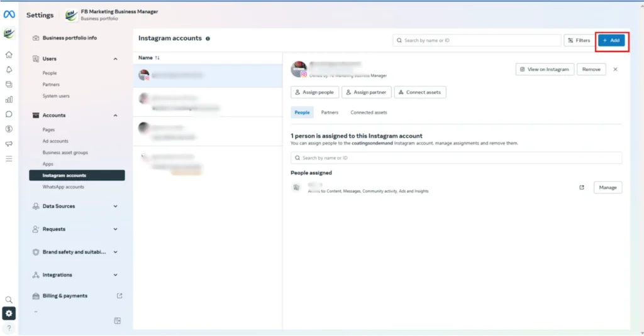
Task: Open System users
Action: click(56, 96)
